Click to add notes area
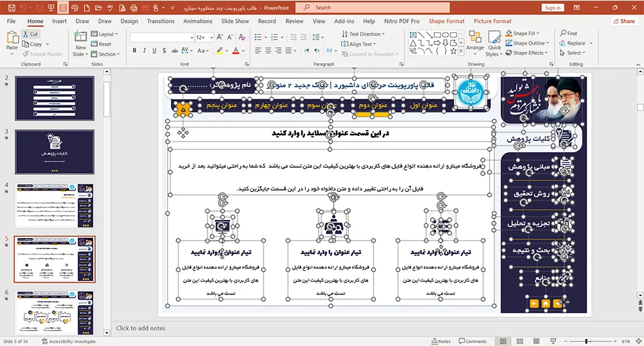Screen dimensions: 644x346 pos(140,328)
